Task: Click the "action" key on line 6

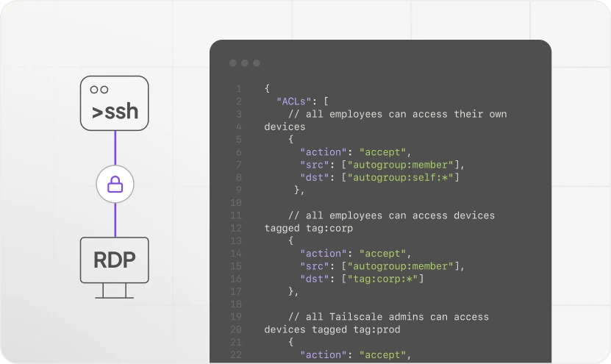Action: pyautogui.click(x=324, y=152)
